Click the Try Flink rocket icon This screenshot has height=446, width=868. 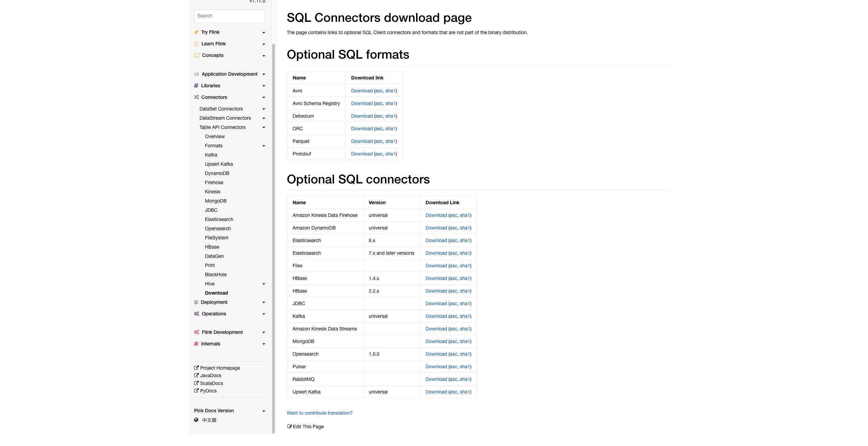(196, 32)
